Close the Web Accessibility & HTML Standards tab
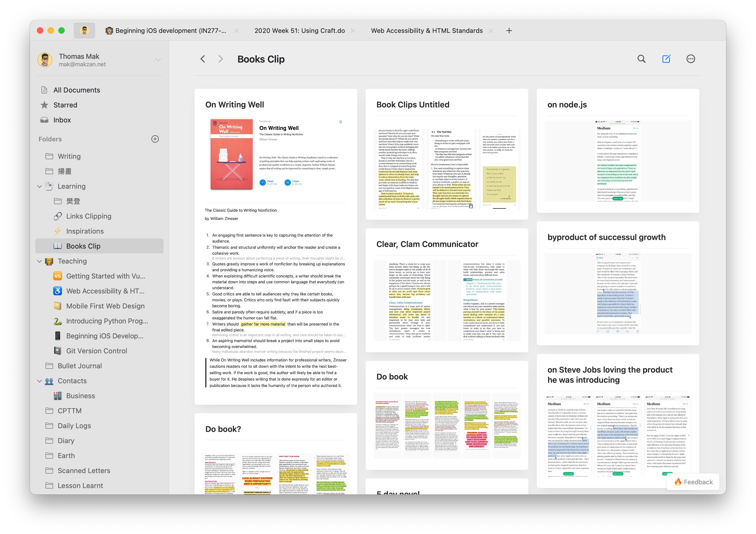This screenshot has height=534, width=756. click(x=491, y=31)
